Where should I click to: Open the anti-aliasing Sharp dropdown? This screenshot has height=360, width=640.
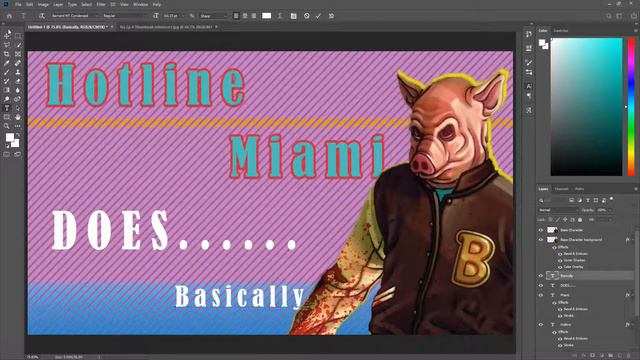coord(213,16)
